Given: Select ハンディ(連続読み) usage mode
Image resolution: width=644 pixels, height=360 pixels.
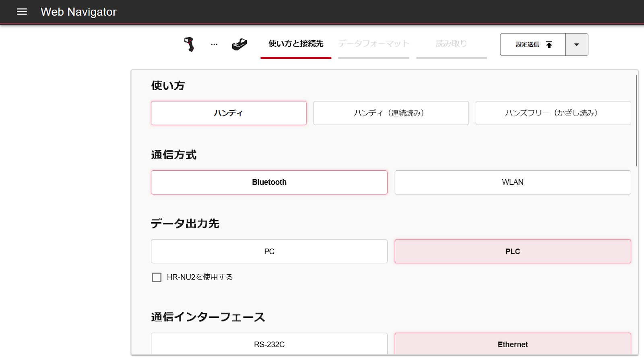Looking at the screenshot, I should pos(391,113).
